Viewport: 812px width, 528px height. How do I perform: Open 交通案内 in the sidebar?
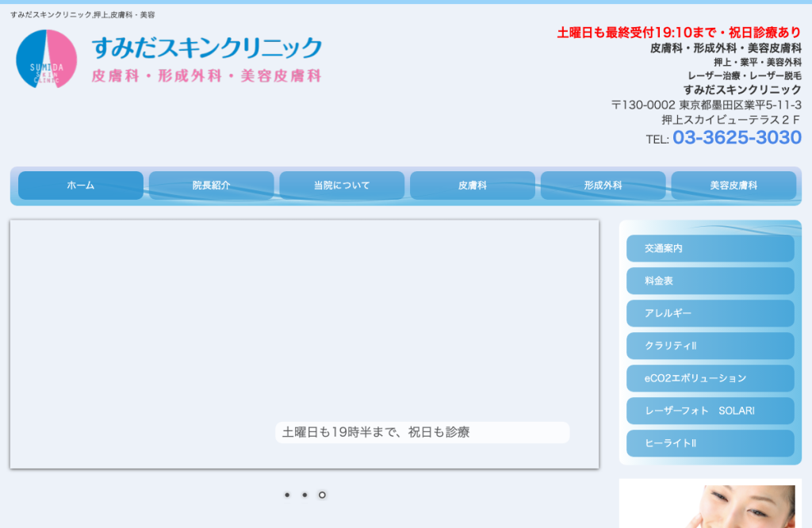[x=710, y=248]
